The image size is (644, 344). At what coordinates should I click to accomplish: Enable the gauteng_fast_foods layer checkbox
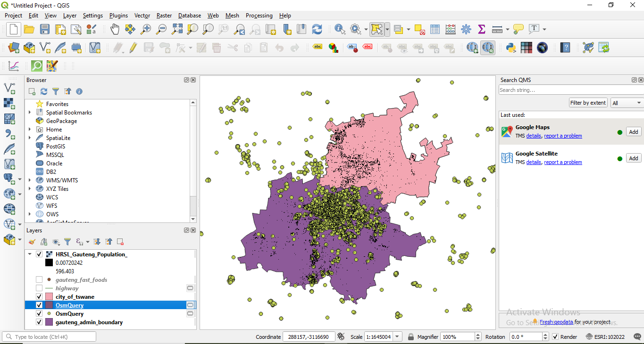tap(39, 280)
